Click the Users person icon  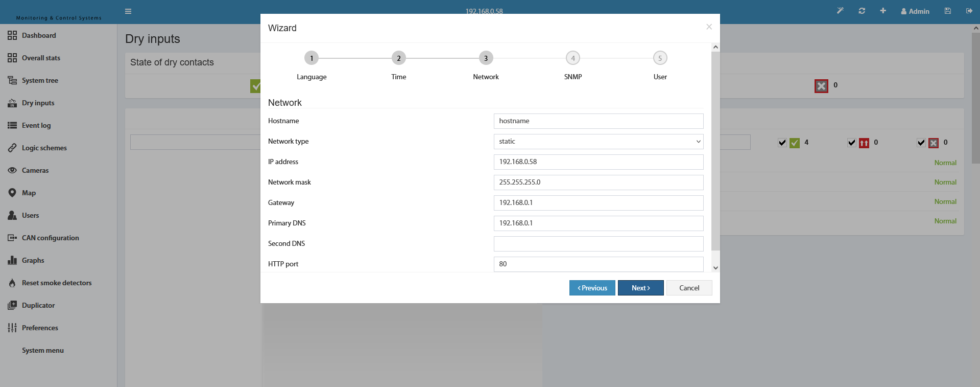12,215
